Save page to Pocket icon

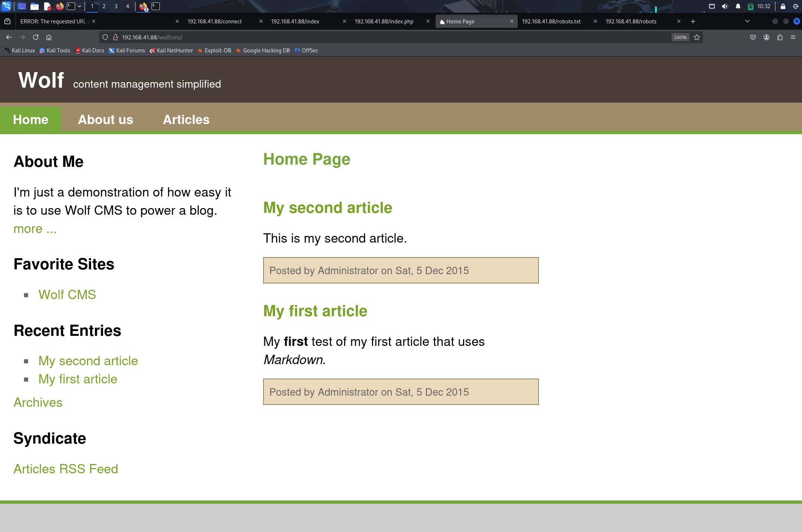[753, 37]
